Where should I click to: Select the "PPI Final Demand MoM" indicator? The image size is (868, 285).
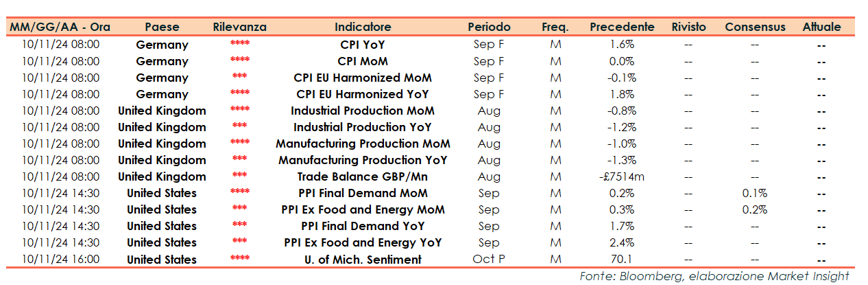(363, 193)
